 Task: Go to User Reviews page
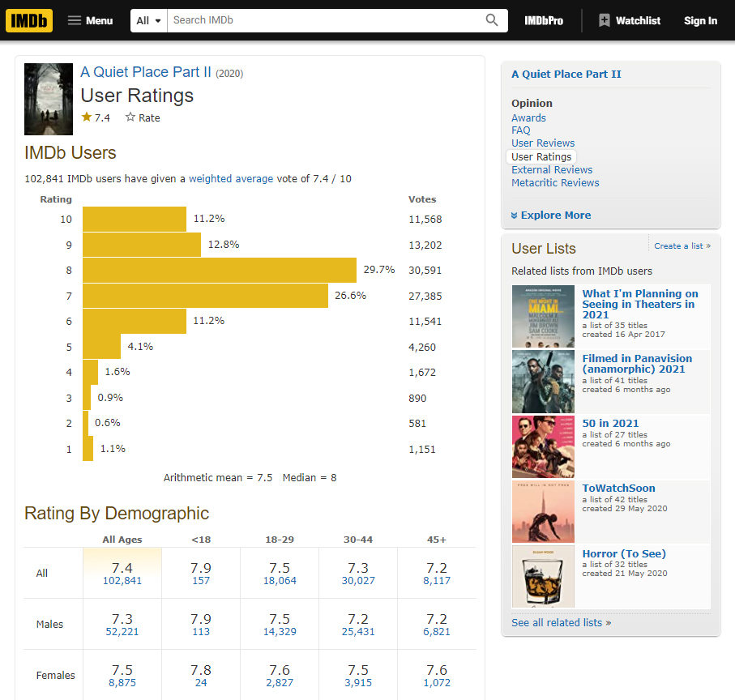pos(543,143)
